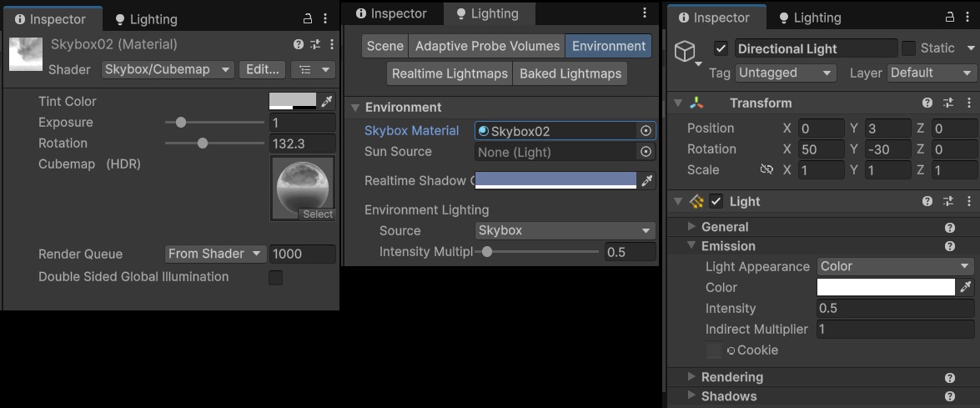Open the Skybox/Cubemap shader dropdown
The image size is (980, 408).
pyautogui.click(x=167, y=69)
